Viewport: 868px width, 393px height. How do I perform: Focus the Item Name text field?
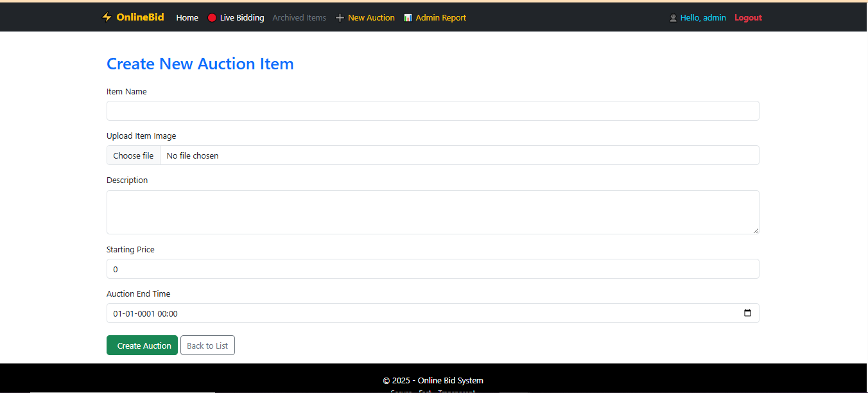pos(433,111)
